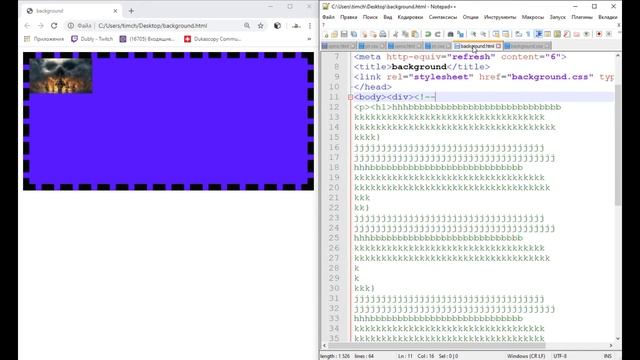
Task: Click the Close All toolbar icon
Action: (x=373, y=34)
